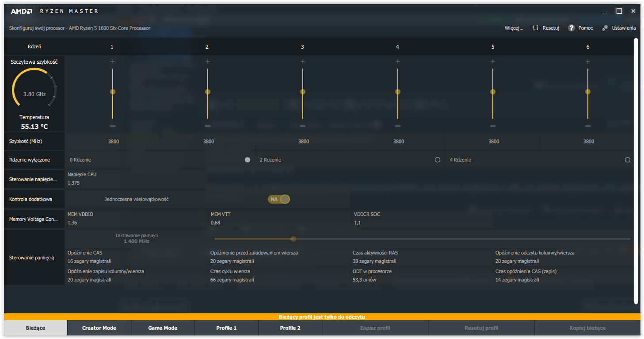Click the Taktowanie pamięci slider handle
Image resolution: width=644 pixels, height=339 pixels.
point(293,239)
